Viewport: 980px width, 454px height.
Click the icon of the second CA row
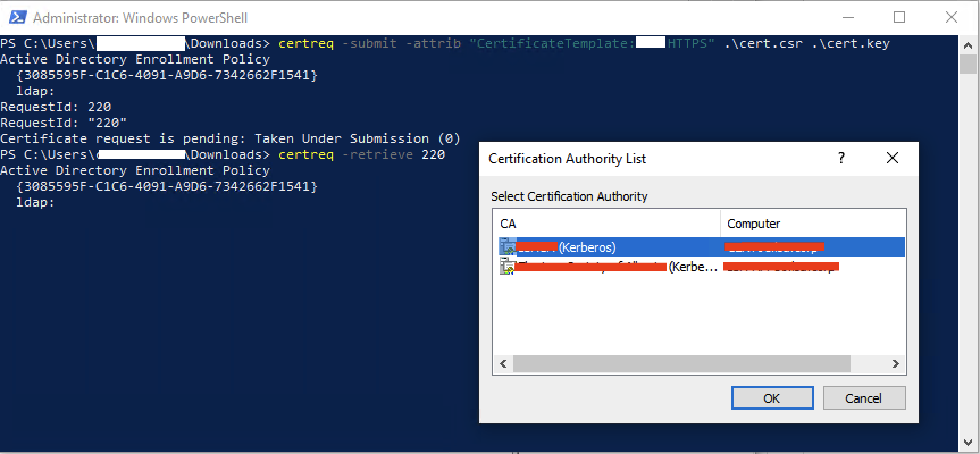(506, 266)
